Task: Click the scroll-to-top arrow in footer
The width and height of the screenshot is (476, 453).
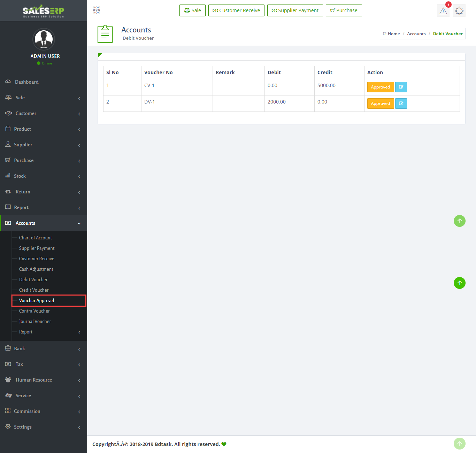Action: [459, 444]
